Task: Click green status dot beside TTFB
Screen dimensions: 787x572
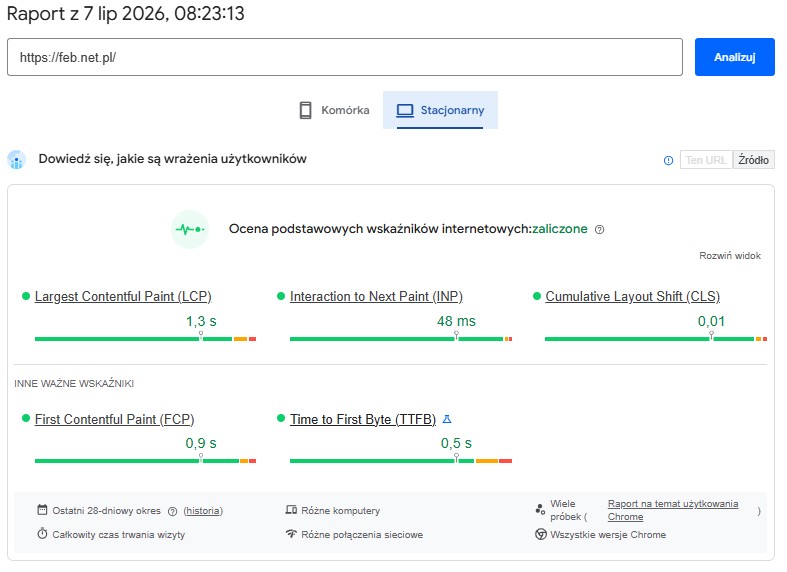Action: (x=281, y=418)
